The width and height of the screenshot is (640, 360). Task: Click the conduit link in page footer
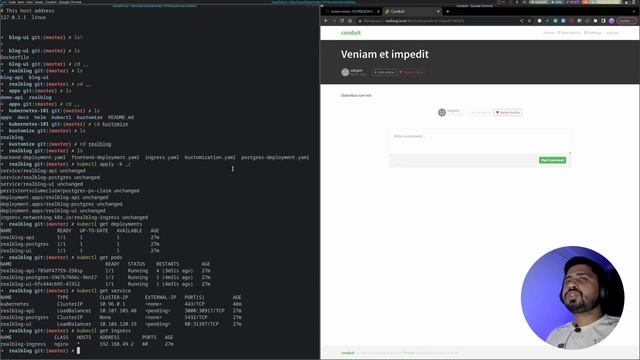(347, 353)
